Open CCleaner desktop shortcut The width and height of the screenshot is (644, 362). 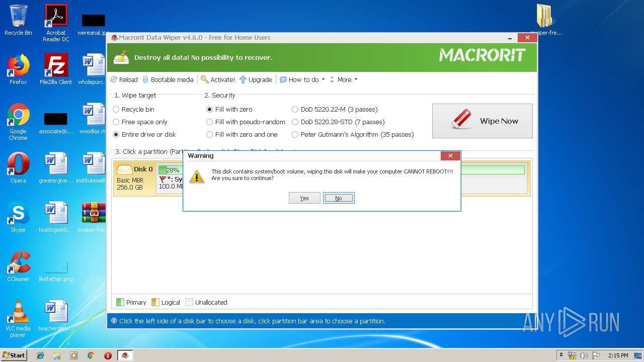18,266
